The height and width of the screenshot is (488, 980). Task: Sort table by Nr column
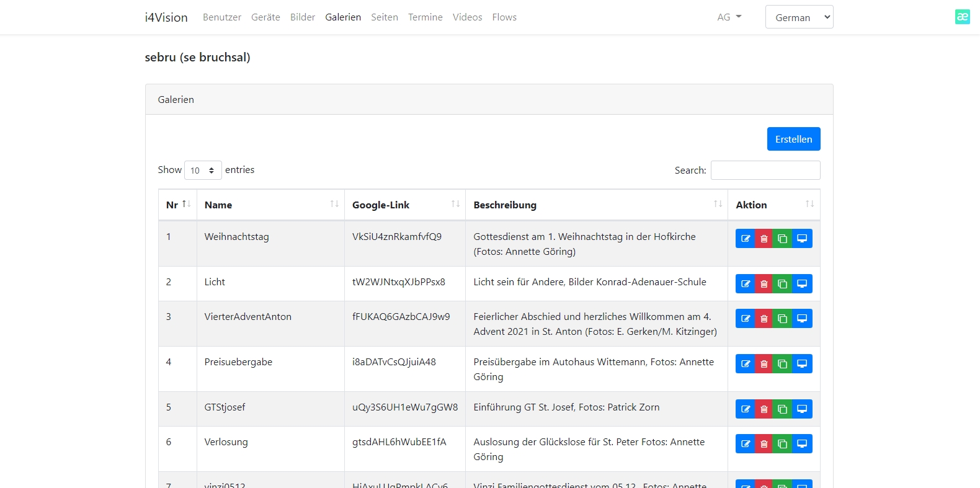coord(178,205)
